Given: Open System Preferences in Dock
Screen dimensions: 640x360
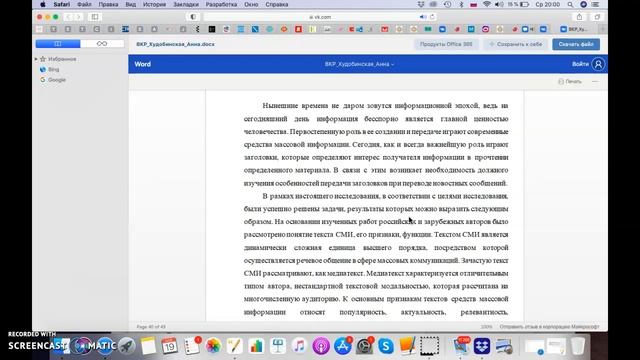Looking at the screenshot, I should (x=364, y=346).
